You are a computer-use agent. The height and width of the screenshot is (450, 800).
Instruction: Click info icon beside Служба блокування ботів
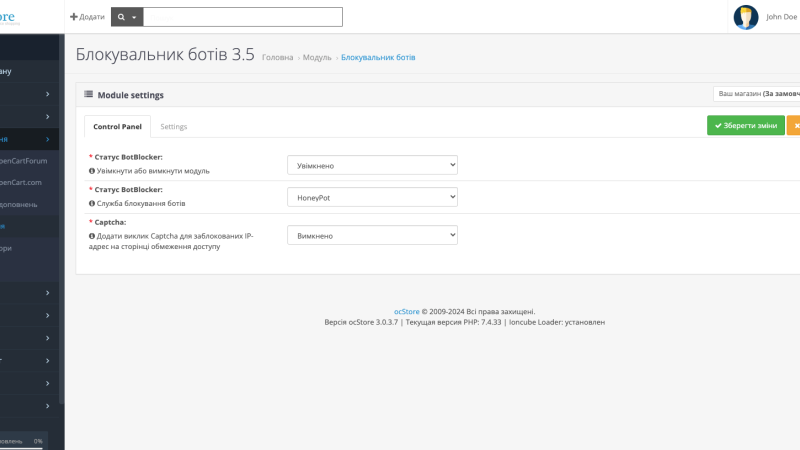92,203
